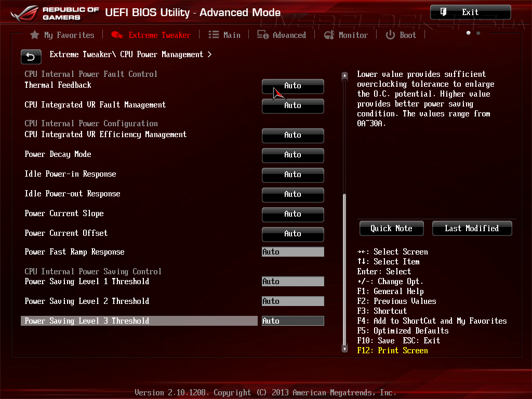Click the back arrow icon button
Screen dimensions: 532x399
[x=31, y=57]
